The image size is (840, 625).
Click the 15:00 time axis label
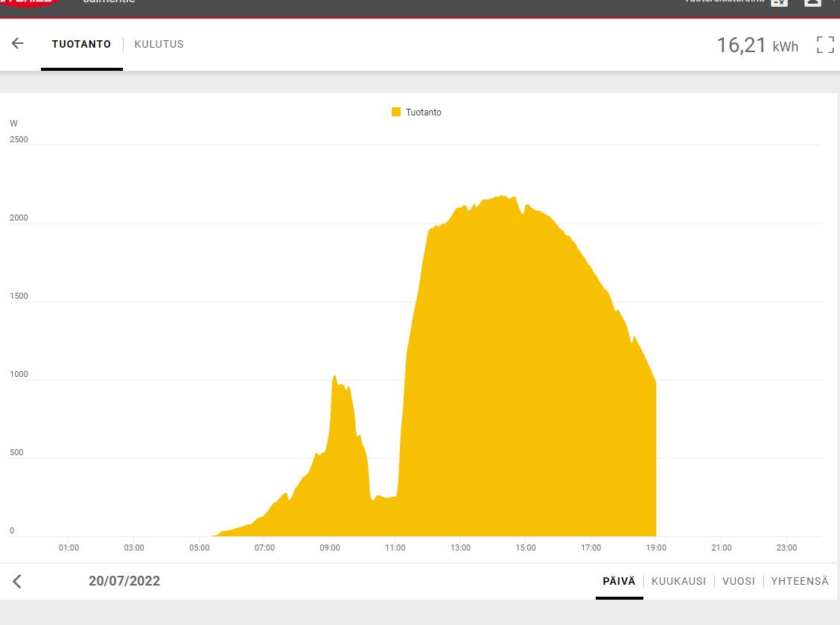(x=526, y=548)
